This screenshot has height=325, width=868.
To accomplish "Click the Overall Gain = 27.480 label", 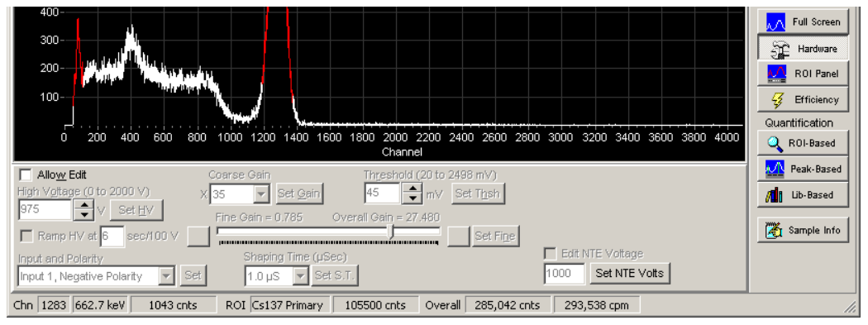I will coord(386,217).
